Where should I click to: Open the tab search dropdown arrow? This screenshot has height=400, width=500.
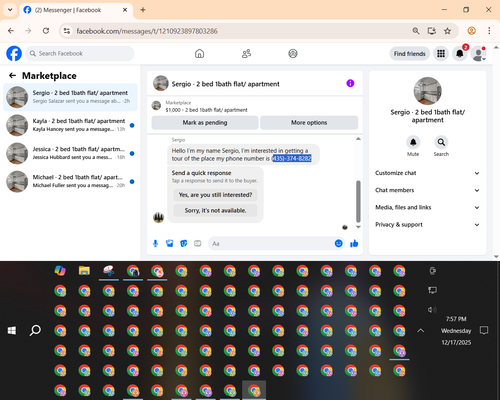pyautogui.click(x=10, y=10)
